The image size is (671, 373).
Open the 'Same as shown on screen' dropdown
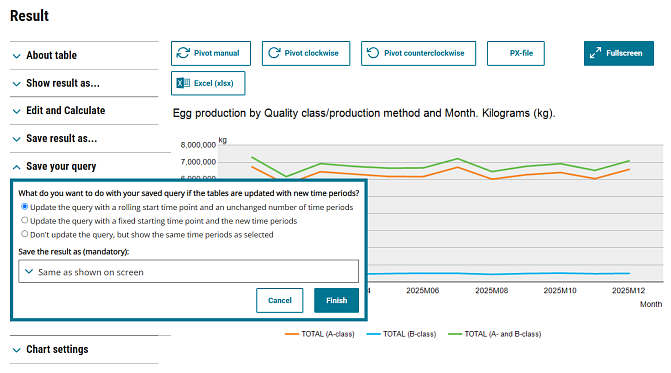(x=188, y=271)
